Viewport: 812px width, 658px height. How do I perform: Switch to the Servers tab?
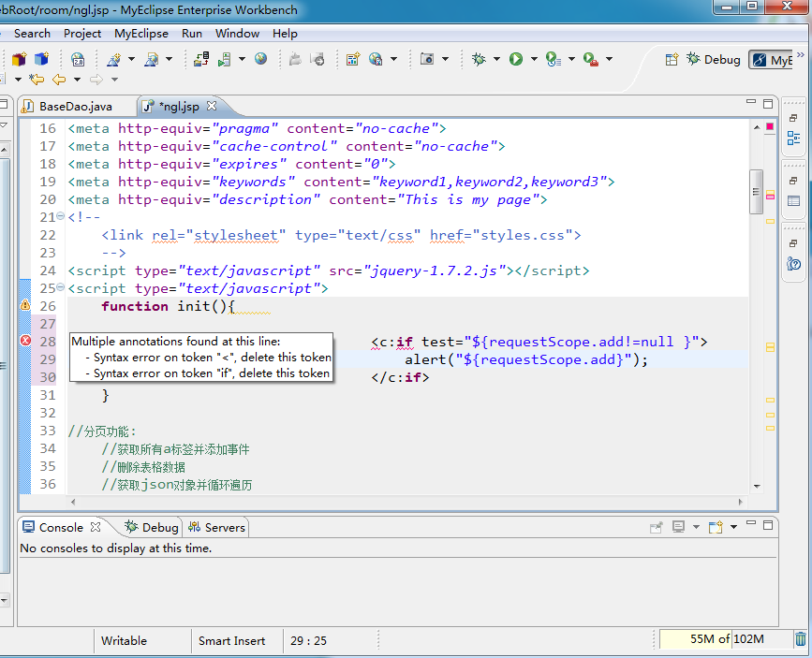pyautogui.click(x=216, y=528)
